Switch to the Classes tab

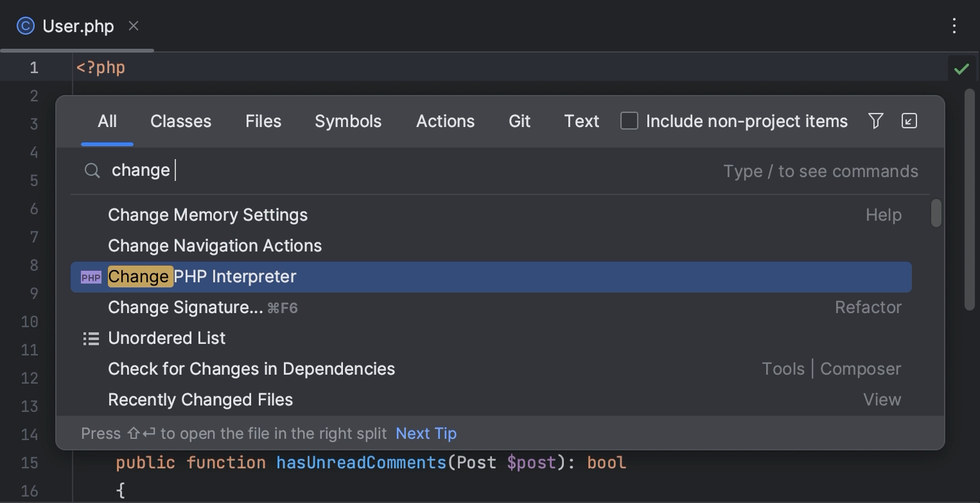pos(180,121)
